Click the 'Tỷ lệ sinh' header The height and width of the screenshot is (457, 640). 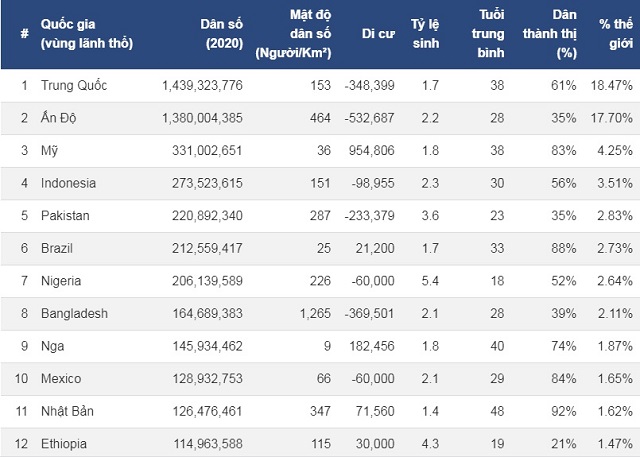425,34
